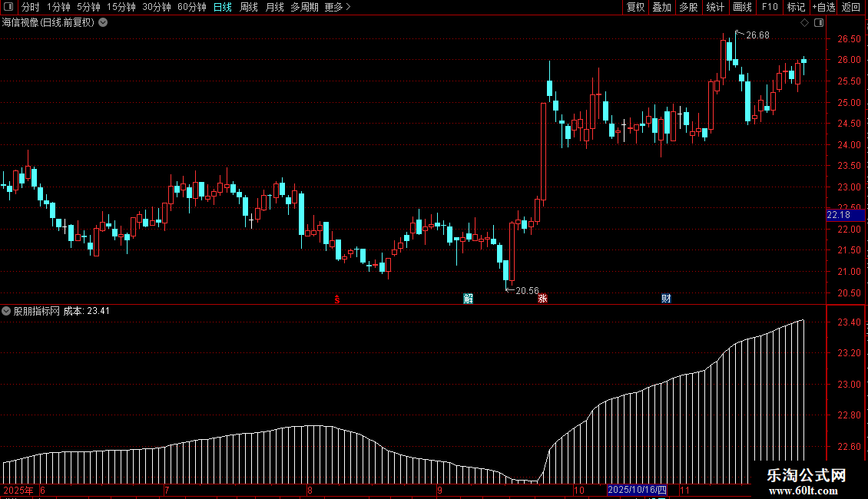Open the 多周期 multi-period view
Image resolution: width=868 pixels, height=499 pixels.
tap(304, 7)
